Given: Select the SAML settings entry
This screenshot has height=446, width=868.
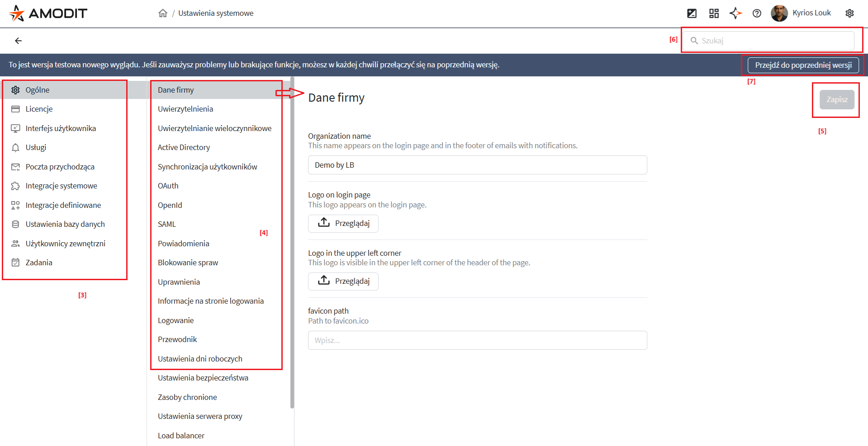Looking at the screenshot, I should point(167,224).
